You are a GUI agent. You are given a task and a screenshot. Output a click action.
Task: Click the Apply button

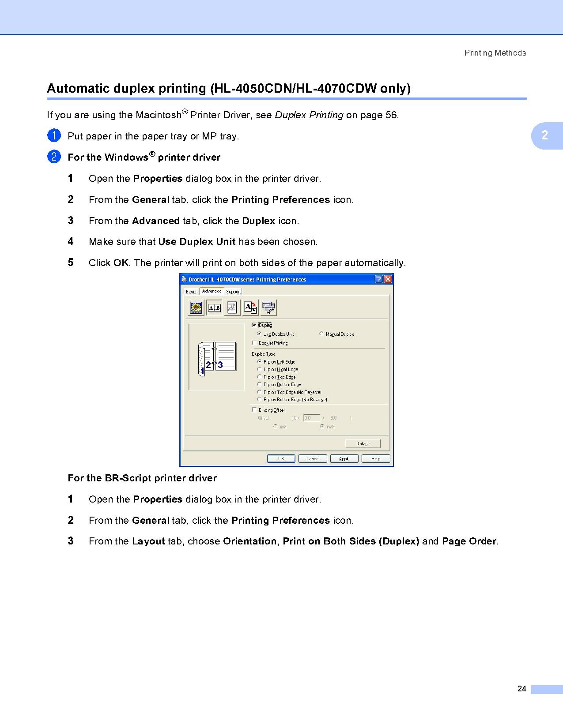(x=344, y=459)
